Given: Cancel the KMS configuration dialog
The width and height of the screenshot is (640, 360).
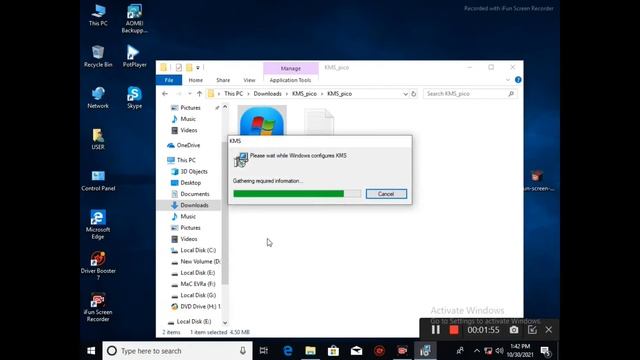Looking at the screenshot, I should (x=386, y=194).
